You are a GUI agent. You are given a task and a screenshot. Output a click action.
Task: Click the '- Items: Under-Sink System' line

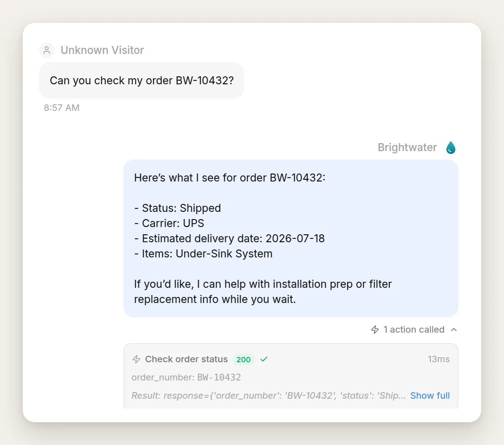tap(203, 254)
